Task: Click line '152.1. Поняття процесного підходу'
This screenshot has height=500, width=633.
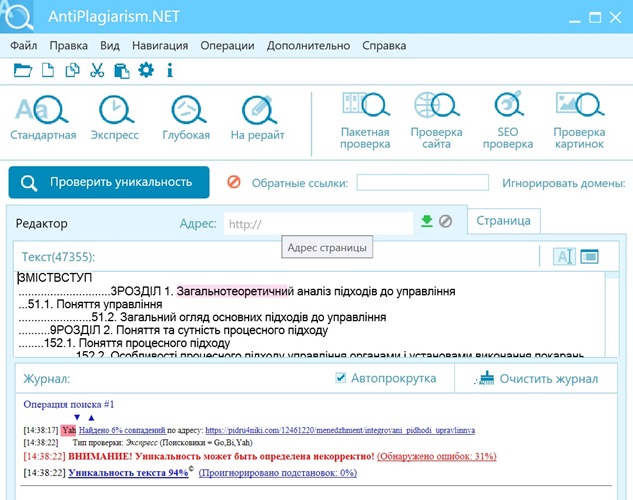Action: tap(124, 343)
